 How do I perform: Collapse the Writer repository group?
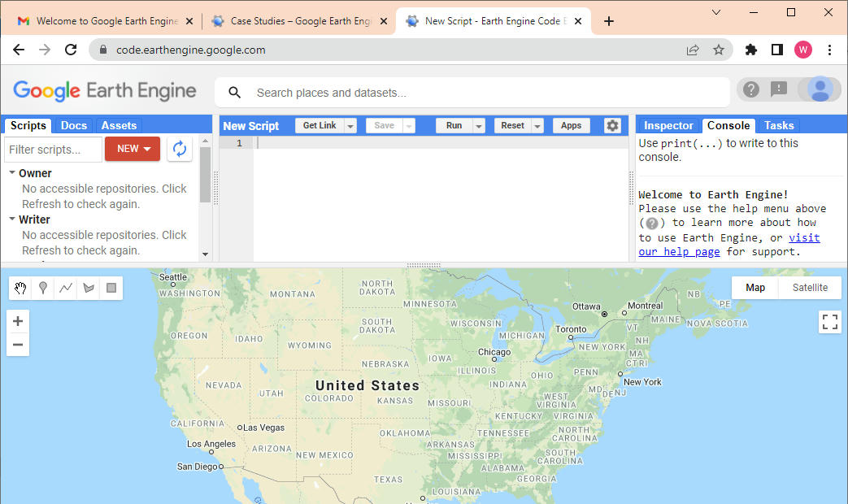[x=12, y=219]
